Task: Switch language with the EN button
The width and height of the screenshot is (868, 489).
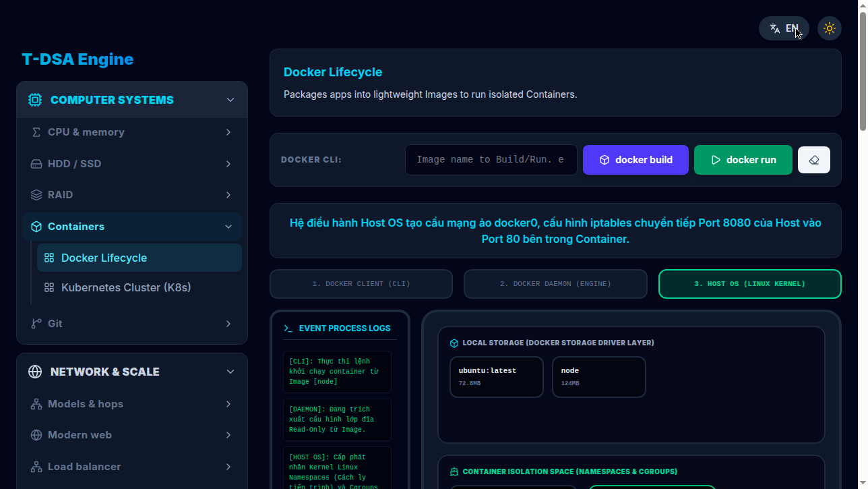Action: (x=784, y=28)
